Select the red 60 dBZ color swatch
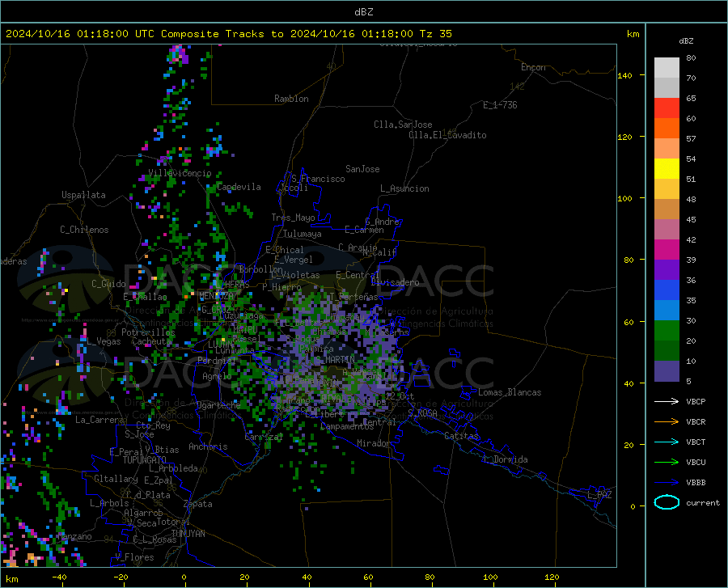This screenshot has height=588, width=728. pyautogui.click(x=667, y=108)
